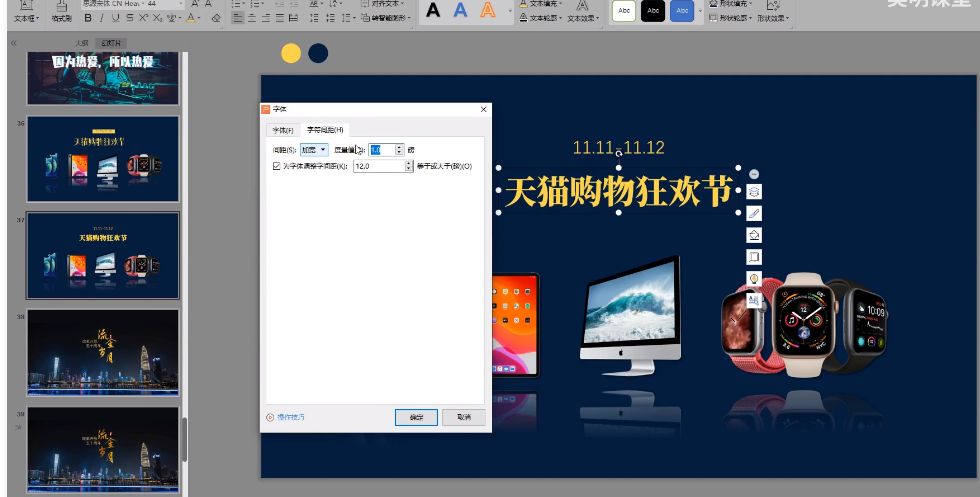The height and width of the screenshot is (497, 980).
Task: Apply distributed alignment
Action: click(293, 18)
